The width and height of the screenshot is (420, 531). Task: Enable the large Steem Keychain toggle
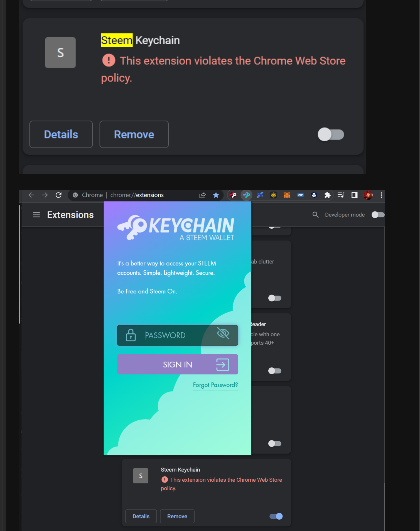(x=331, y=135)
